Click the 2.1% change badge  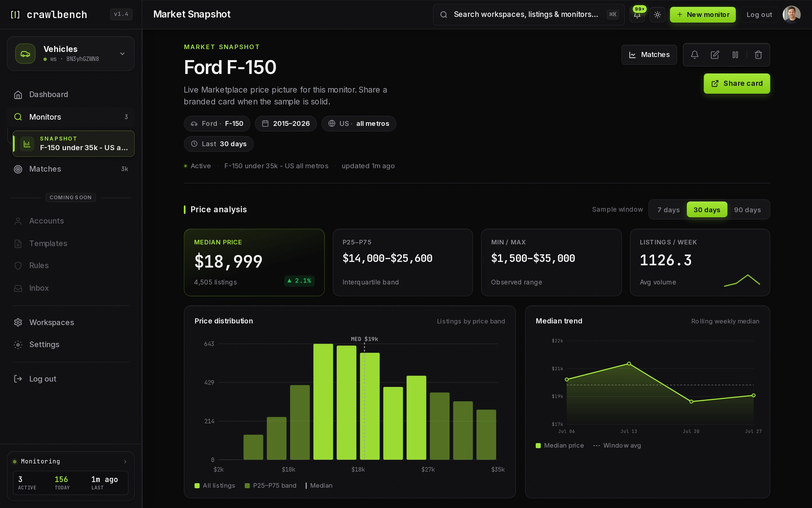click(x=299, y=281)
